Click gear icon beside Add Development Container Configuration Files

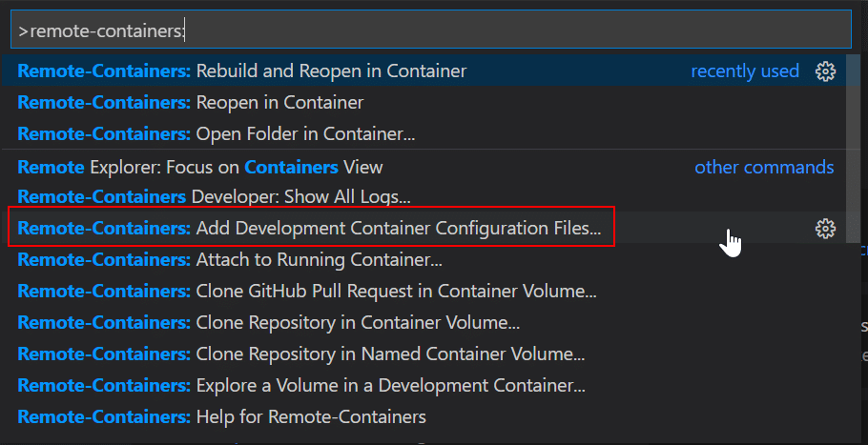(x=825, y=229)
